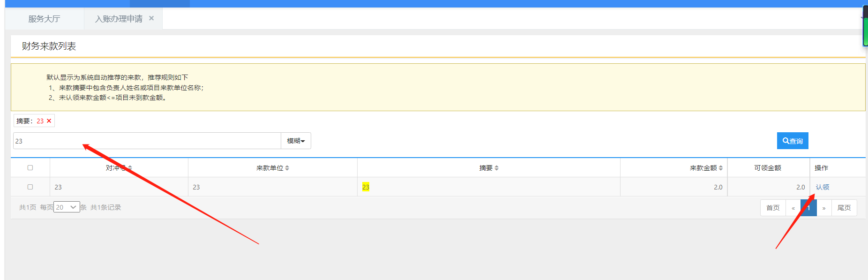Jump to 首页 in pagination
Screen dimensions: 868x280
[x=772, y=208]
